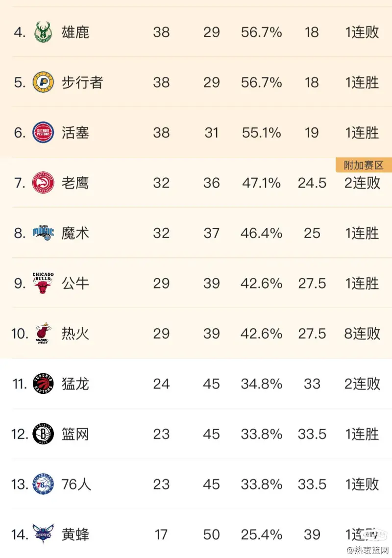392x558 pixels.
Task: Select the 活塞 team name
Action: 75,133
